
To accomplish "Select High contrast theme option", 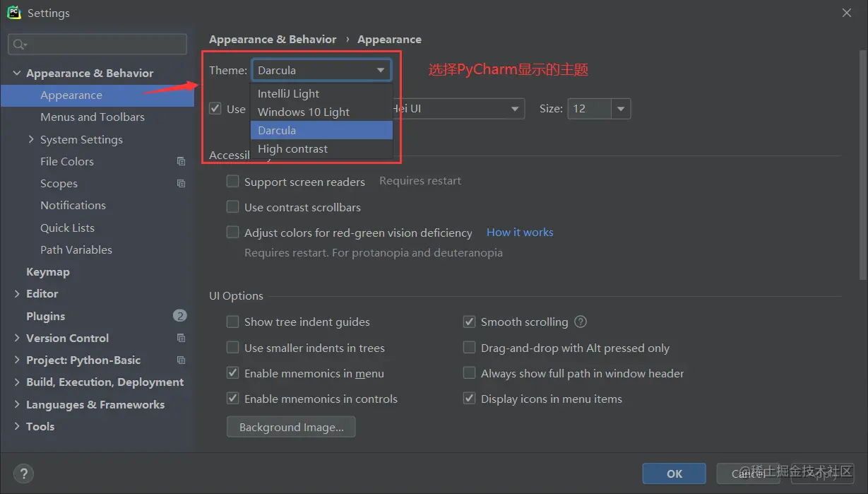I will click(x=321, y=148).
